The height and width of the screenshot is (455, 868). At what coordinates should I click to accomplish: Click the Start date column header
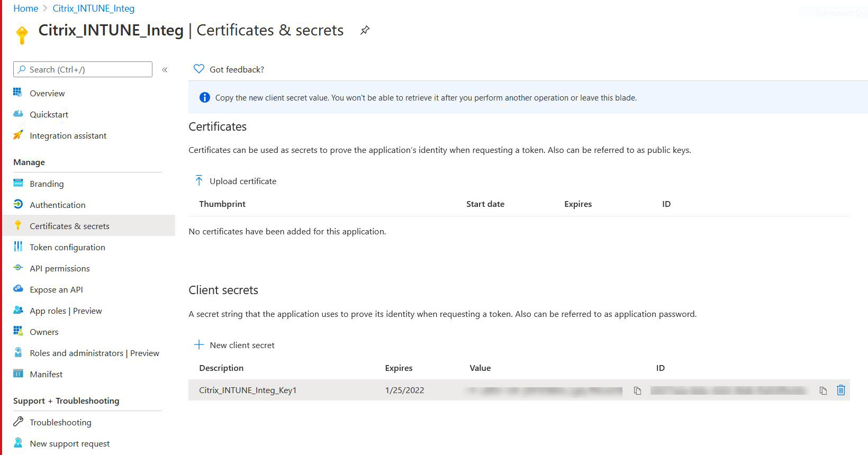point(485,204)
